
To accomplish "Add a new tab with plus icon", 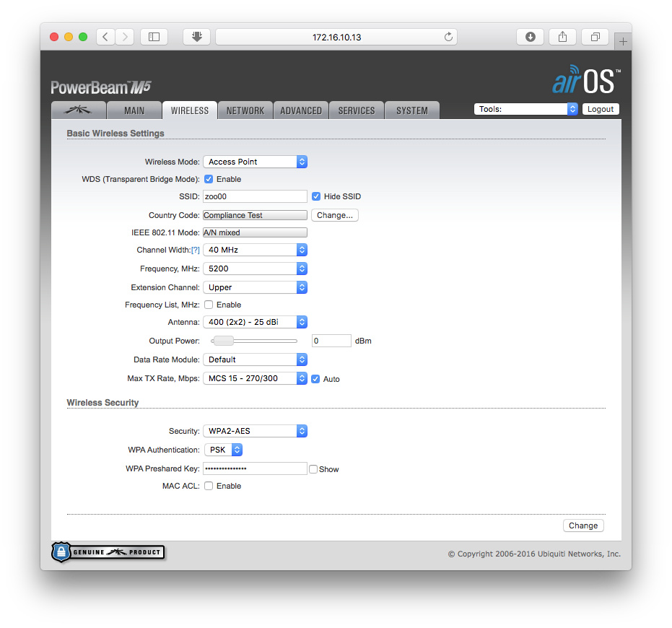I will (623, 42).
